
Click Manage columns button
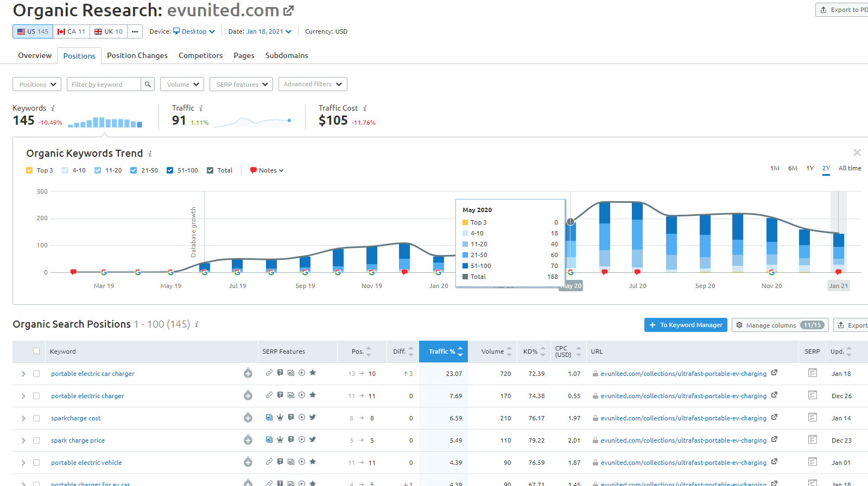coord(780,325)
